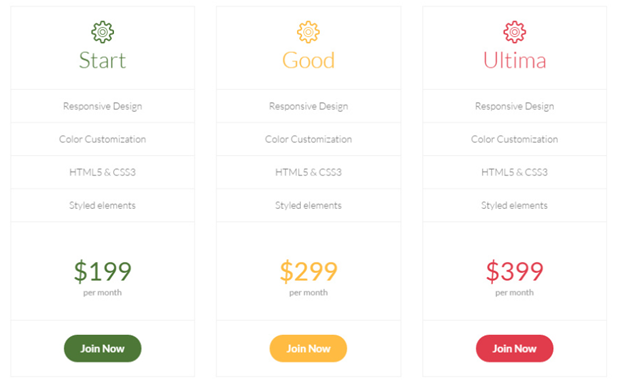
Task: Click the red gear icon above Ultima
Action: tap(514, 32)
